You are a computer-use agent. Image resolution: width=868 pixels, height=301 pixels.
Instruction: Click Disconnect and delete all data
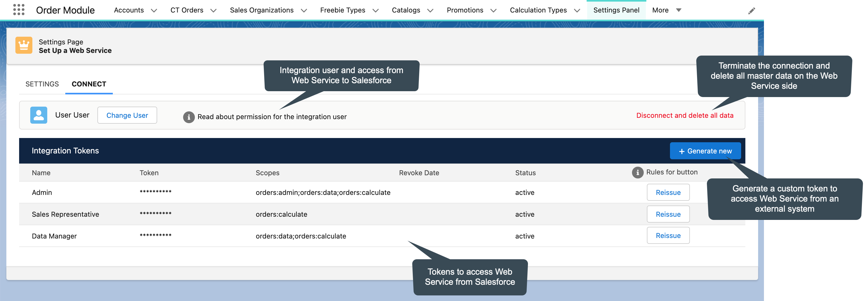[684, 115]
